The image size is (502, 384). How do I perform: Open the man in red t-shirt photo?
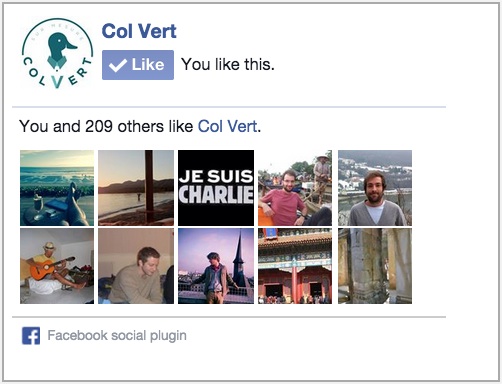click(x=295, y=188)
